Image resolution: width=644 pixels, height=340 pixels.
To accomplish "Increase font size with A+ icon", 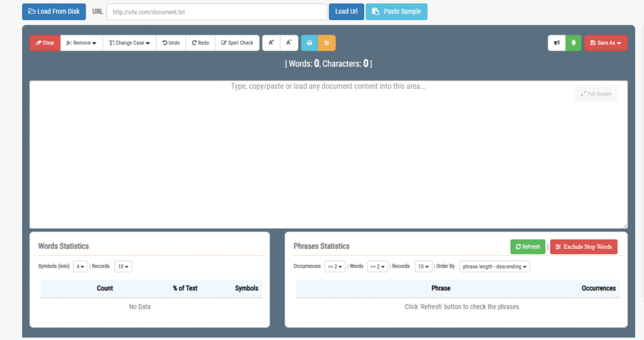I will [271, 43].
